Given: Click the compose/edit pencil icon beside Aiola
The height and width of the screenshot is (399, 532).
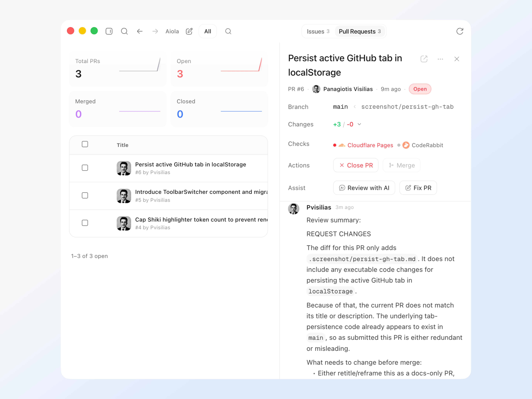Looking at the screenshot, I should (189, 31).
